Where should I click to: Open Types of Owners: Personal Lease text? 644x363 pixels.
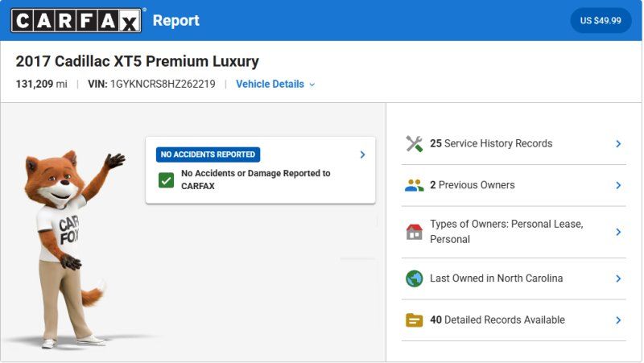pyautogui.click(x=506, y=232)
